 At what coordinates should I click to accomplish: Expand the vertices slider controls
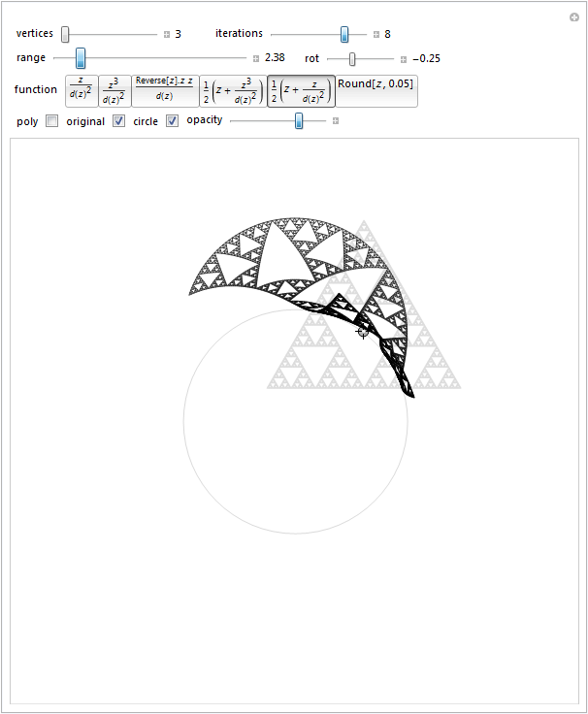[167, 34]
